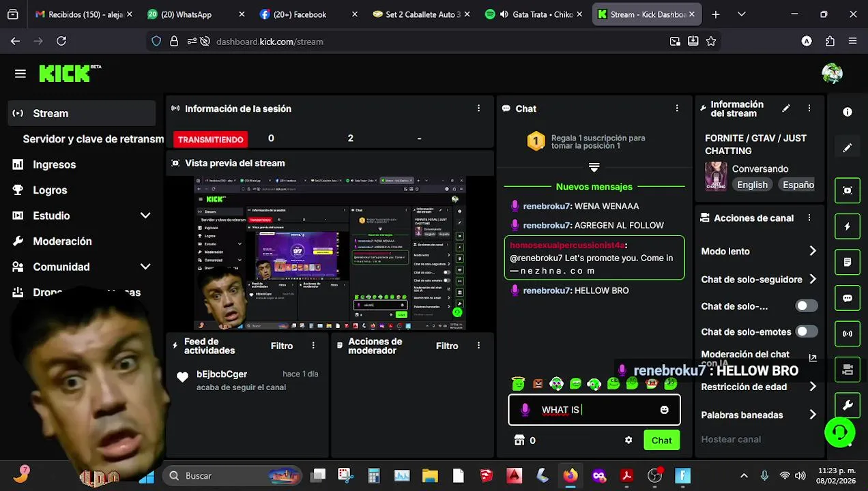
Task: Toggle Chat de solo-... switch
Action: tap(807, 306)
